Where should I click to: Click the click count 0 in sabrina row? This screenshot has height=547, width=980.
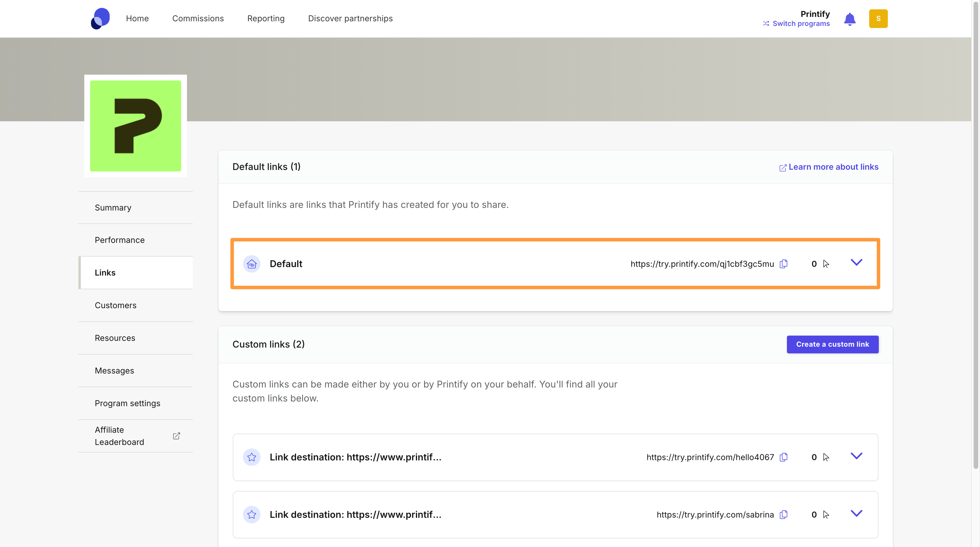(x=814, y=514)
